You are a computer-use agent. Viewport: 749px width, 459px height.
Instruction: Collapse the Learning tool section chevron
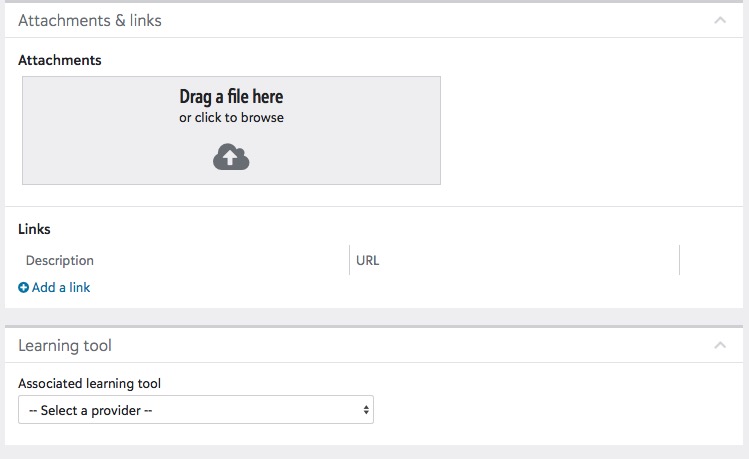pos(720,345)
